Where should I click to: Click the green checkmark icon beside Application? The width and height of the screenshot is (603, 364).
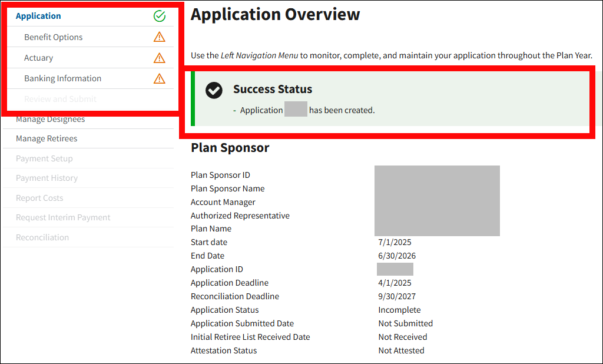click(x=159, y=16)
